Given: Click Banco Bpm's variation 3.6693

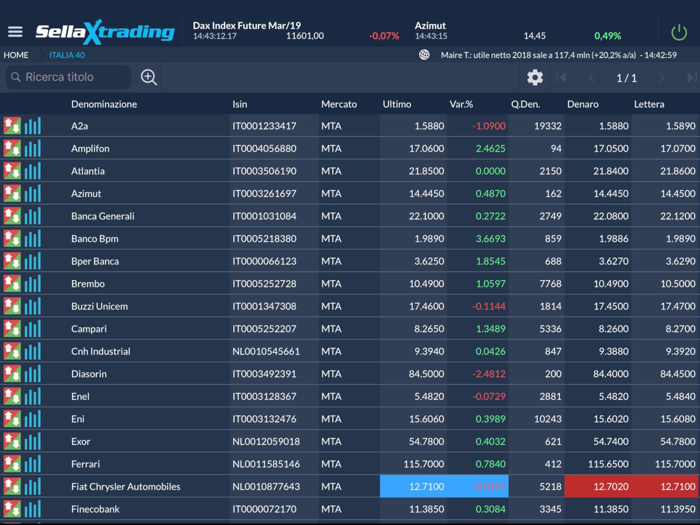Looking at the screenshot, I should click(491, 238).
